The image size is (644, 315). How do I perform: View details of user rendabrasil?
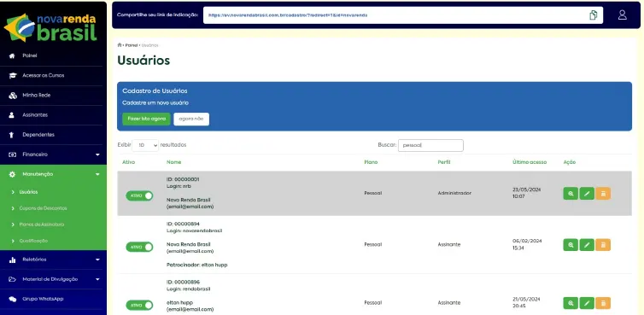(x=571, y=303)
